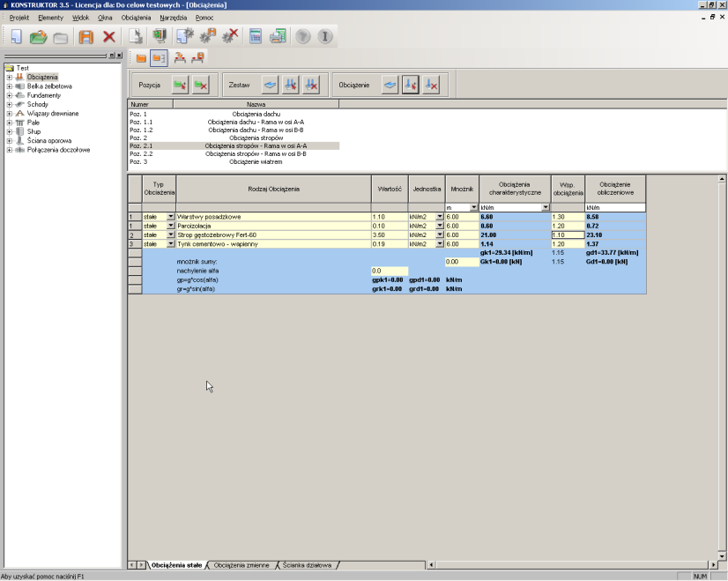Image resolution: width=728 pixels, height=581 pixels.
Task: Click the sheet tabs scroll-left arrow
Action: 132,565
